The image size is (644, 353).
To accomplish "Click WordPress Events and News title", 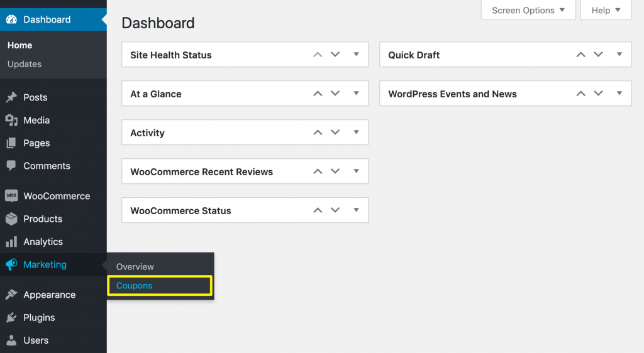I will click(x=452, y=94).
